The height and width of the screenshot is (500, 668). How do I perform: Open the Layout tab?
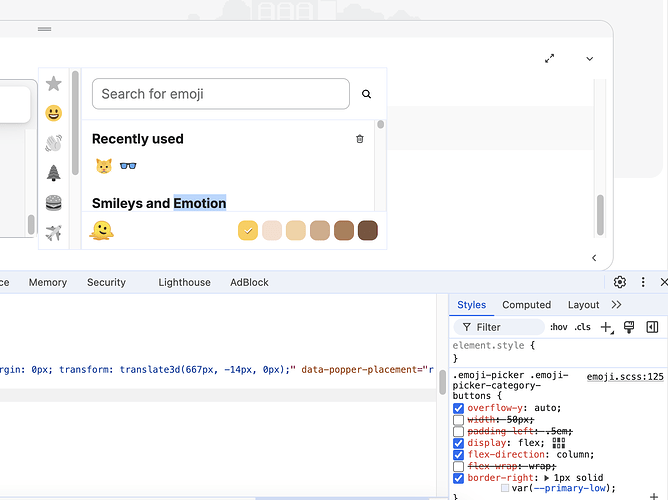tap(583, 305)
